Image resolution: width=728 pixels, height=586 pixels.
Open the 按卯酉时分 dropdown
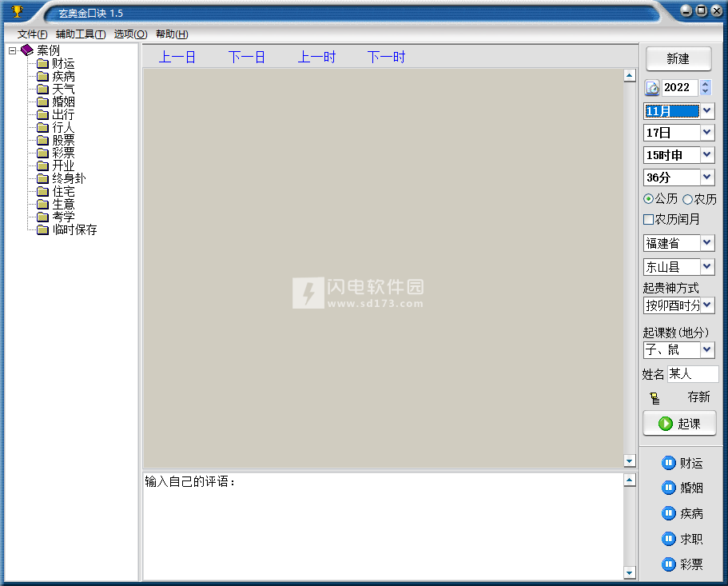(706, 305)
